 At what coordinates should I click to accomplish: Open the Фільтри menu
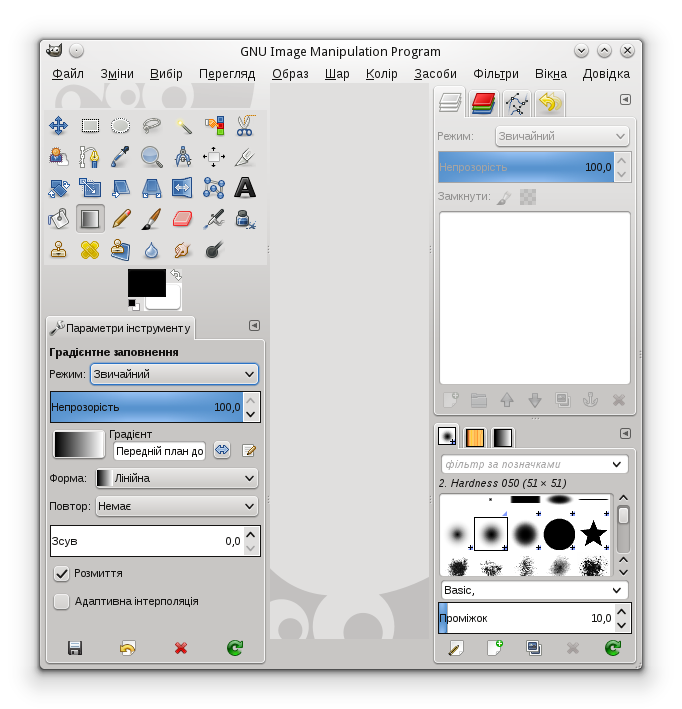496,74
